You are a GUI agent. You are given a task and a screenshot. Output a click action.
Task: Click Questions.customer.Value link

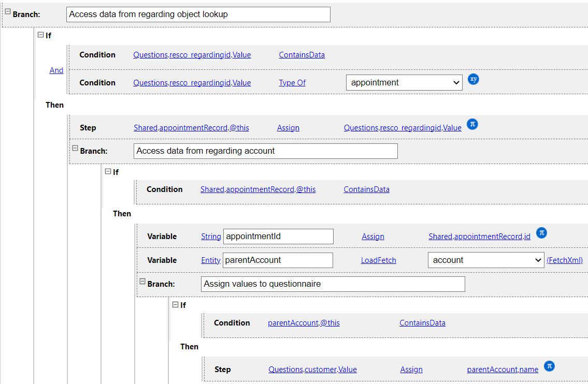point(312,370)
